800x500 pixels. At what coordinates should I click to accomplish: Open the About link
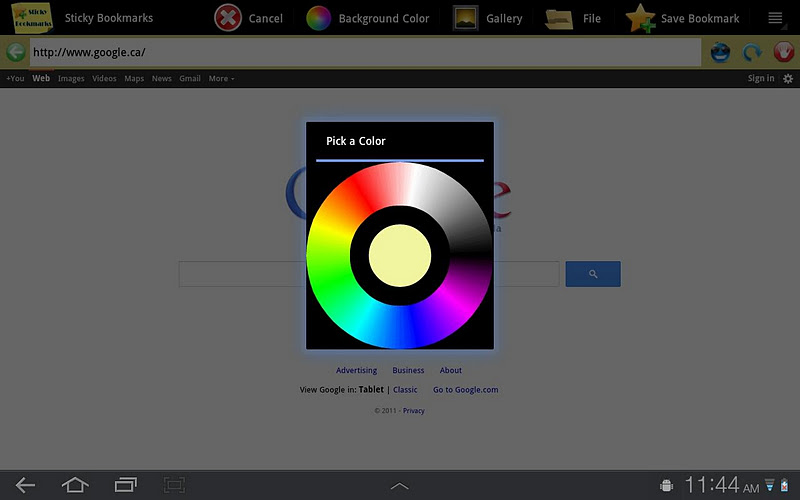(x=451, y=370)
